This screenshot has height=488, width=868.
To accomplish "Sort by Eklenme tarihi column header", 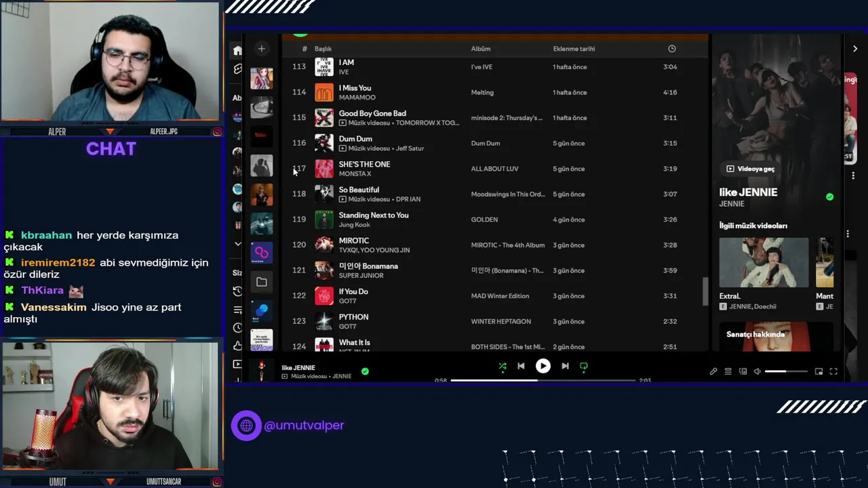I will [574, 49].
